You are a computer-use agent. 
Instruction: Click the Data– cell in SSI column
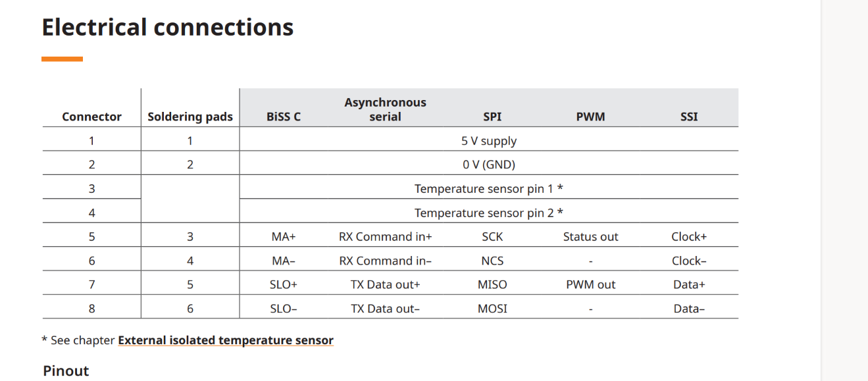pos(689,309)
